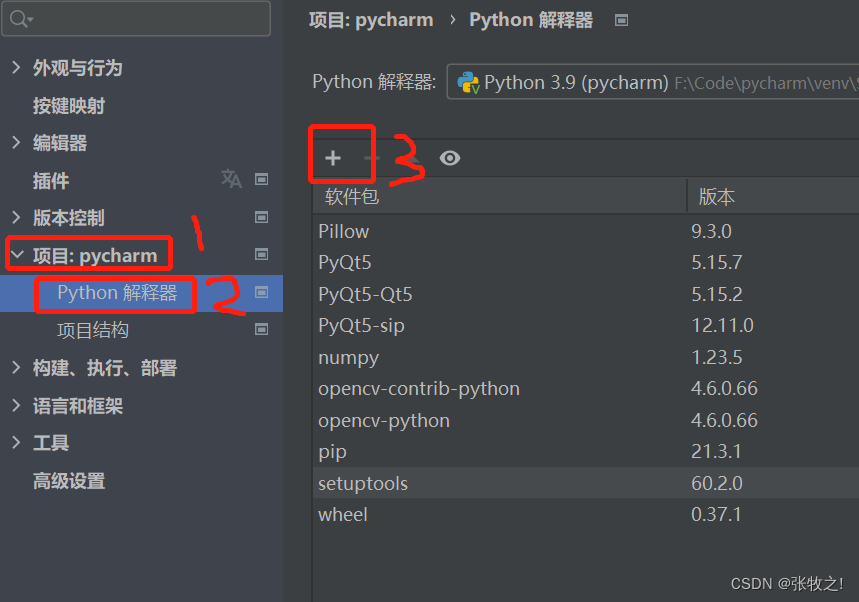Click the translate icon beside 插件
Screen dimensions: 859x602
pos(231,179)
